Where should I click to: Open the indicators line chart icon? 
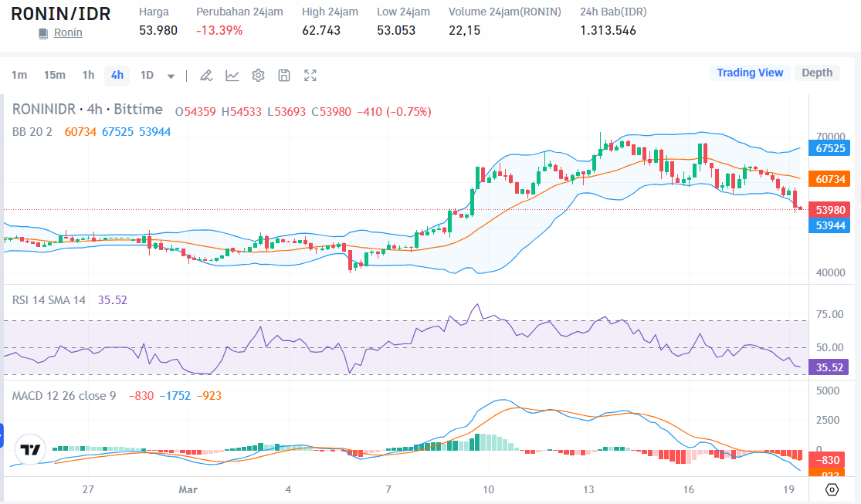232,76
